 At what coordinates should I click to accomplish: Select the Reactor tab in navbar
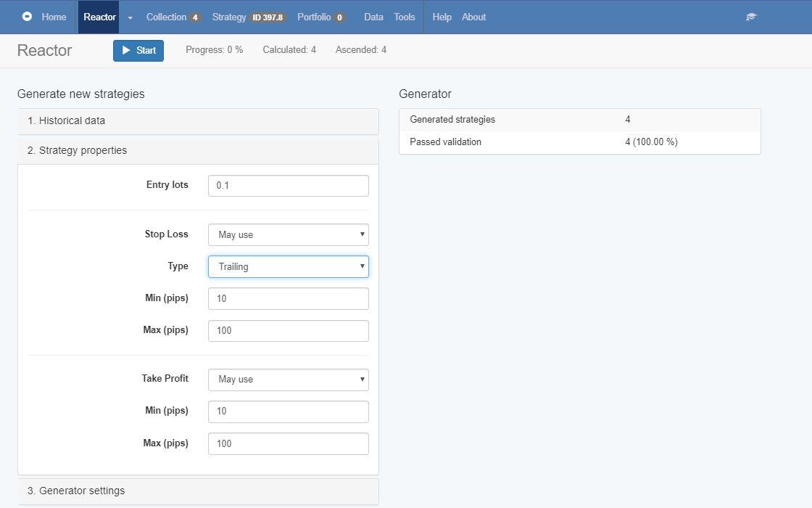point(99,17)
